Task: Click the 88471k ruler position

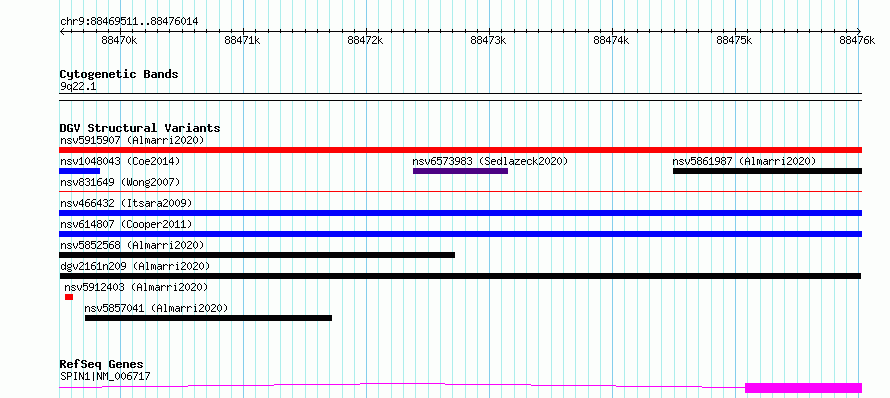Action: tap(243, 40)
